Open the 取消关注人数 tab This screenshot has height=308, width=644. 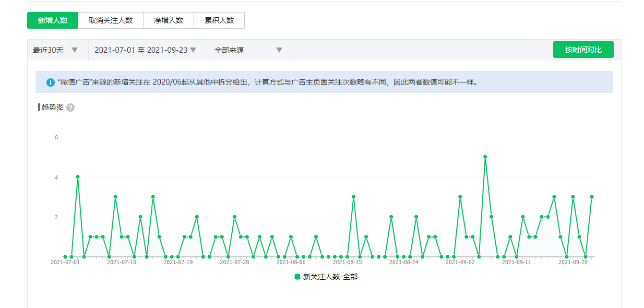coord(111,20)
